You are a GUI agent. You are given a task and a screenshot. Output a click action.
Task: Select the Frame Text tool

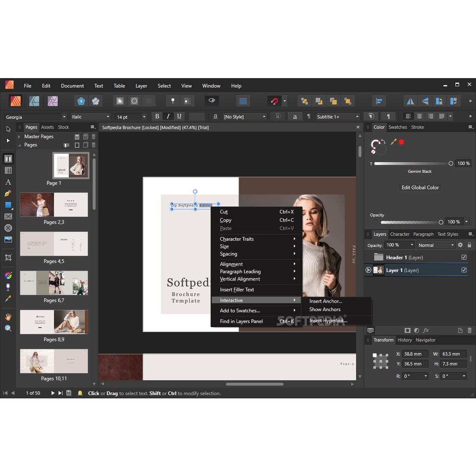point(8,159)
